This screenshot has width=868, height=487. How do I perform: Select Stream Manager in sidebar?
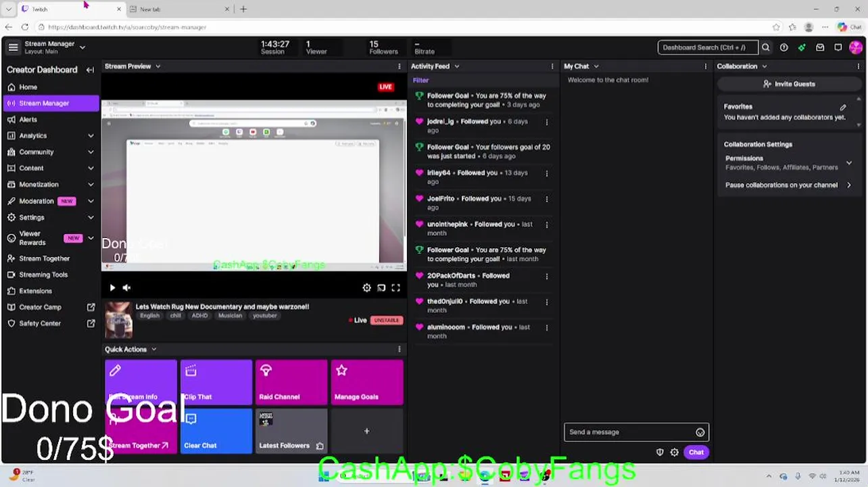[51, 103]
